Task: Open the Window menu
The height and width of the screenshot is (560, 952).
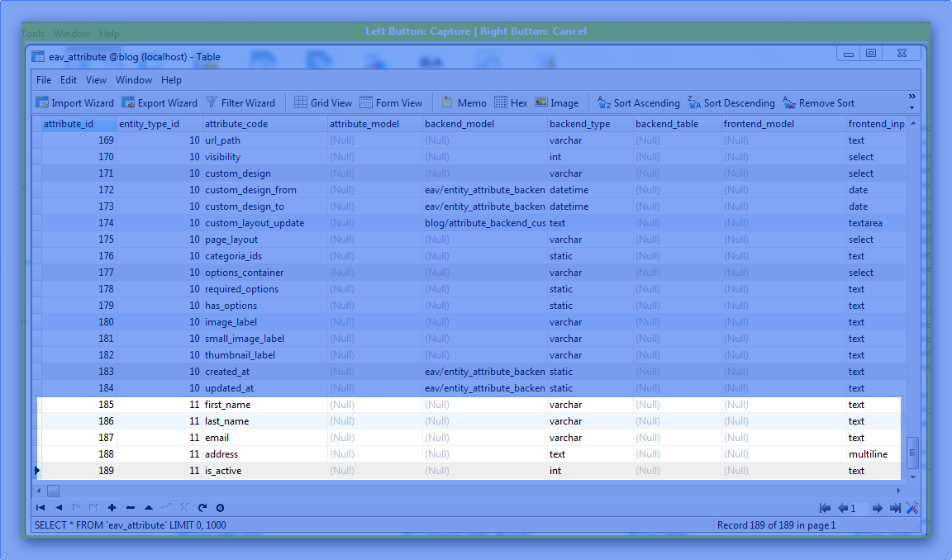Action: (x=133, y=80)
